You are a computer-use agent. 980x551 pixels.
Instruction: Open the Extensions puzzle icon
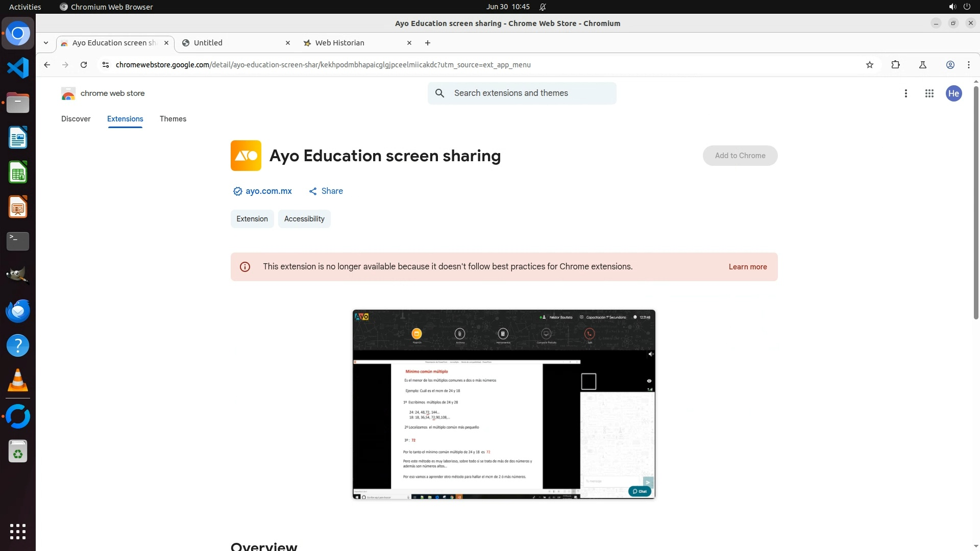[x=895, y=65]
